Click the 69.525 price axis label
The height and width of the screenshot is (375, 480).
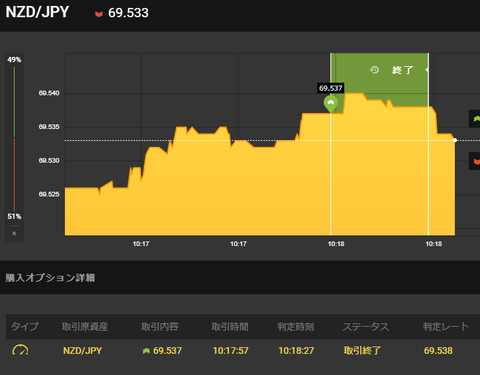tap(49, 194)
